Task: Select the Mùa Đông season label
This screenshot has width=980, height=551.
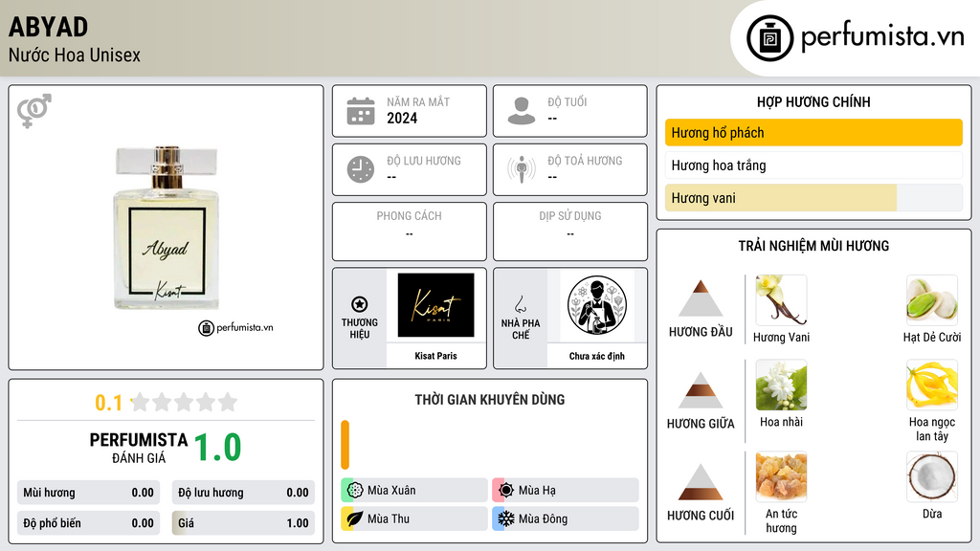Action: [544, 518]
